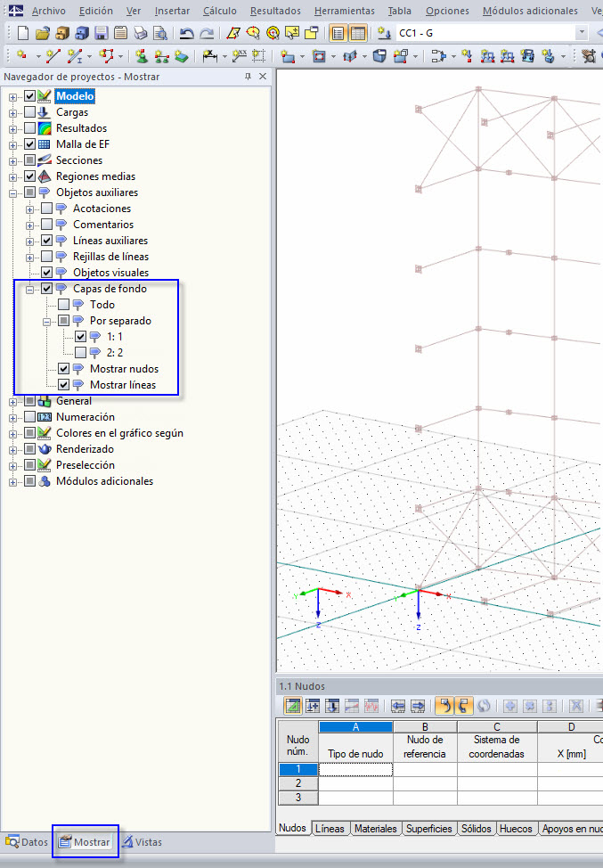This screenshot has width=603, height=868.
Task: Click the Save diskette icon
Action: pyautogui.click(x=102, y=33)
